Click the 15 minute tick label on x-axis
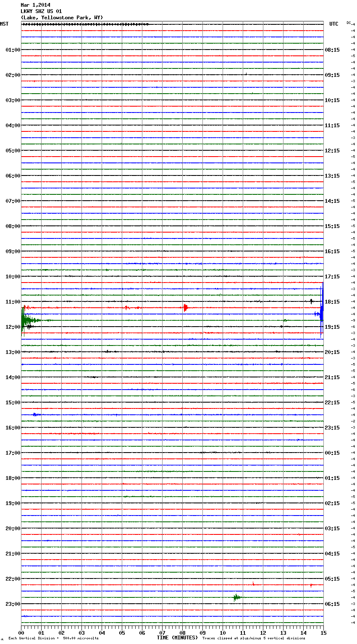This screenshot has height=644, width=357. point(323,633)
